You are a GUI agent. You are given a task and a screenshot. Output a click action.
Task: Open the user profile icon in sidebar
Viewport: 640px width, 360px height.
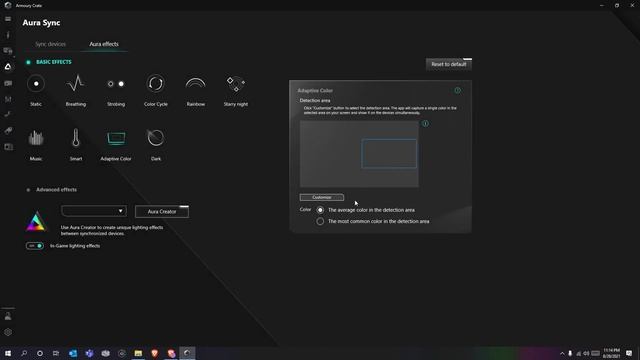(8, 316)
